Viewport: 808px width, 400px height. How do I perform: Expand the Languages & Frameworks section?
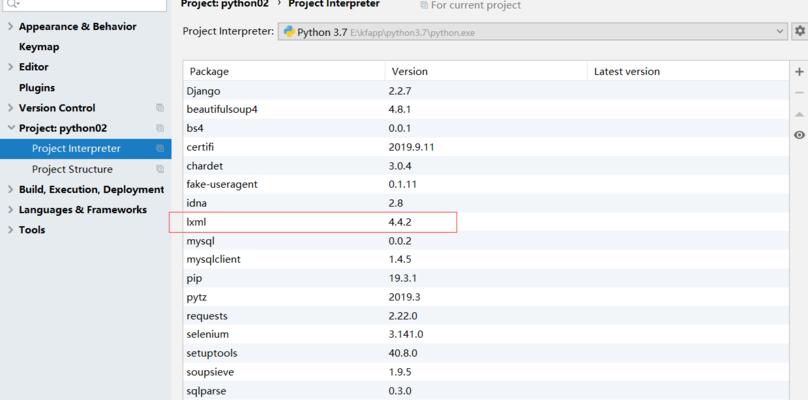coord(11,209)
